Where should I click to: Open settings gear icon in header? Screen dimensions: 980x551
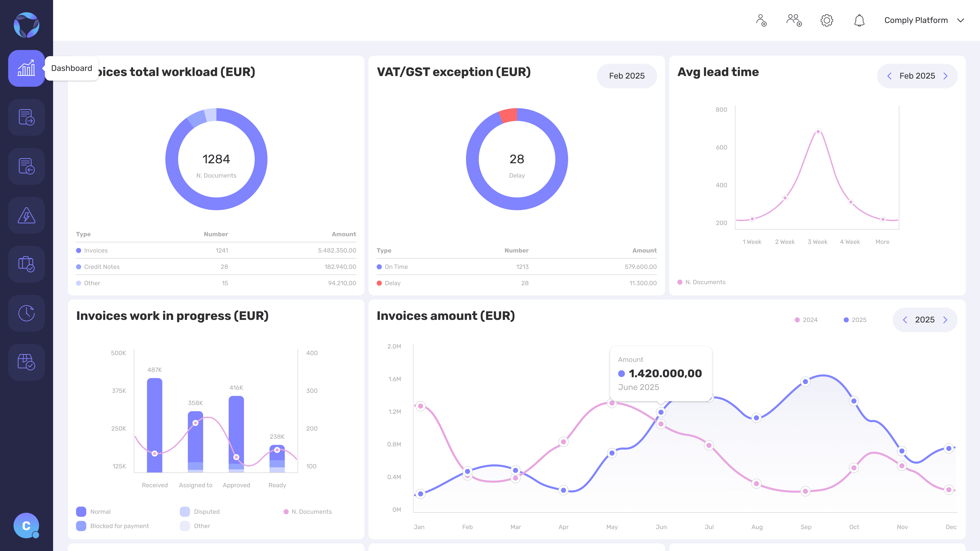pos(827,20)
